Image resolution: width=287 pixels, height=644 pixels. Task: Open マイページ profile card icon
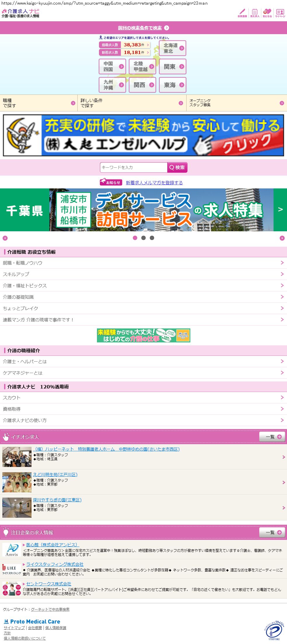pos(280,13)
